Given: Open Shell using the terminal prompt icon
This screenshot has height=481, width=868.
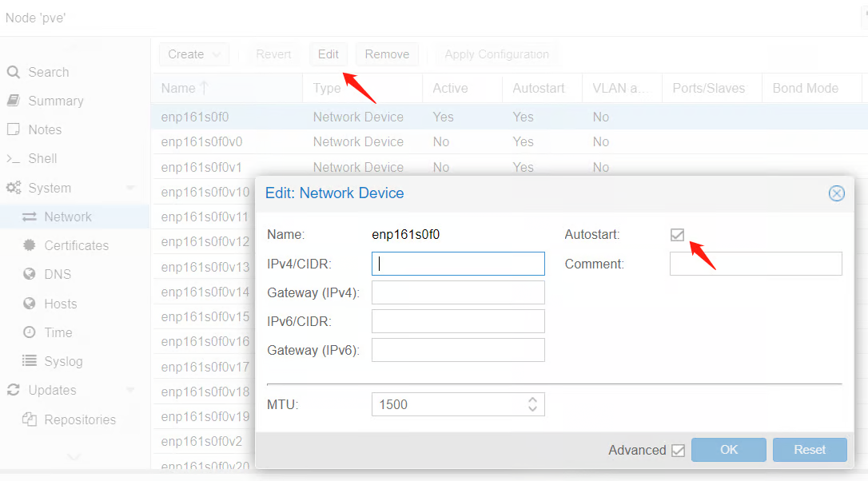Looking at the screenshot, I should tap(14, 159).
